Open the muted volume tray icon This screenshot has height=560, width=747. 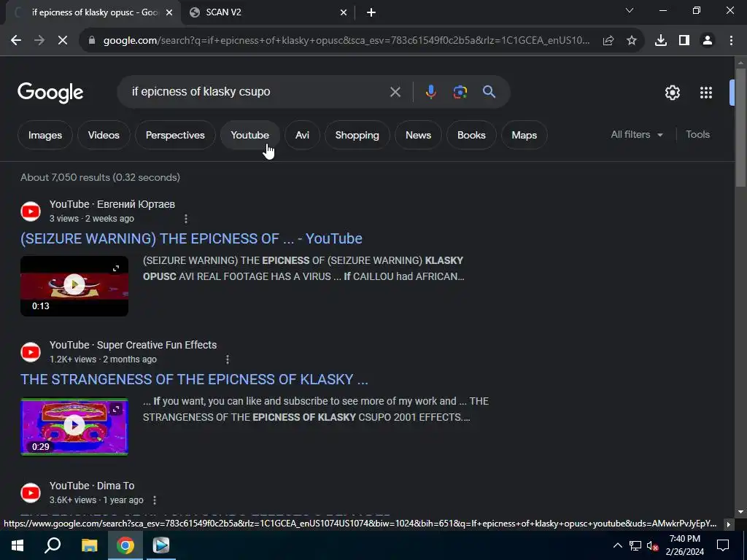[652, 545]
